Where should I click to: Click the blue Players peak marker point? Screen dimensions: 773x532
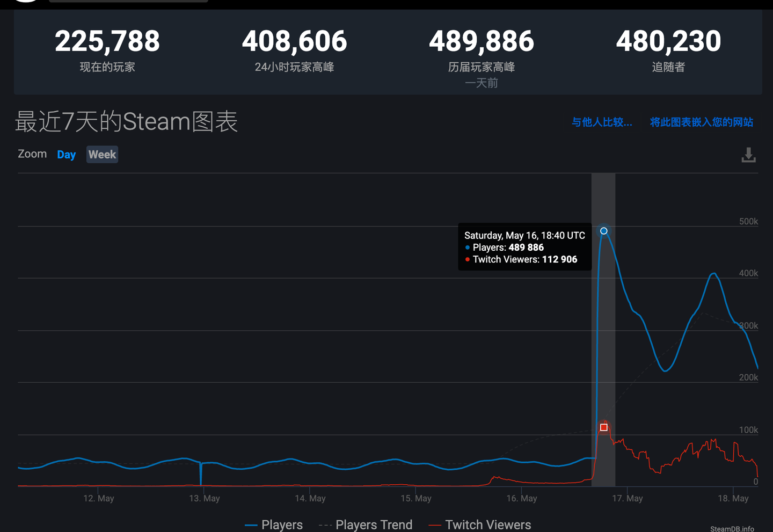[x=604, y=231]
